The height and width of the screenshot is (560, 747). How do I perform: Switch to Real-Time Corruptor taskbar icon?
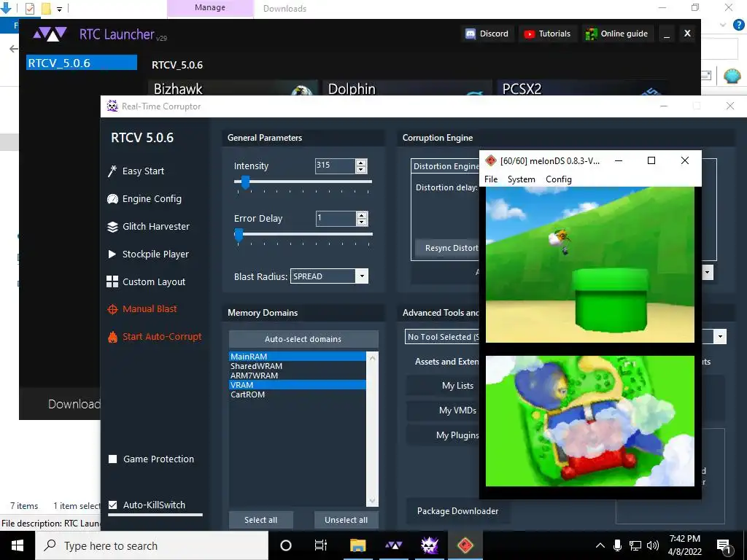coord(429,545)
